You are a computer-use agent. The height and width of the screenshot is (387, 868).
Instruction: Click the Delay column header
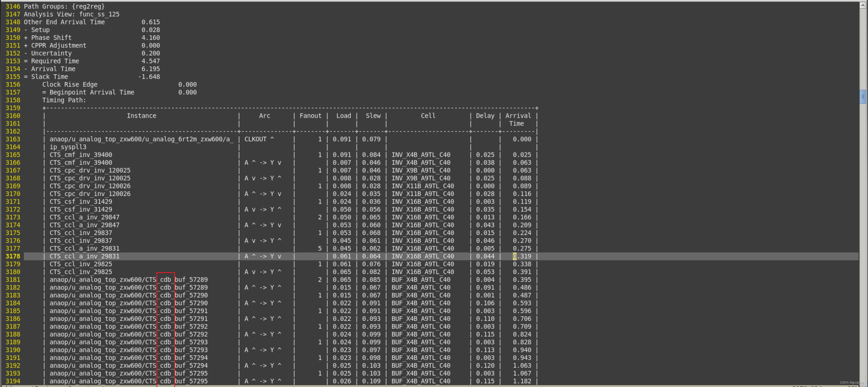[x=485, y=115]
